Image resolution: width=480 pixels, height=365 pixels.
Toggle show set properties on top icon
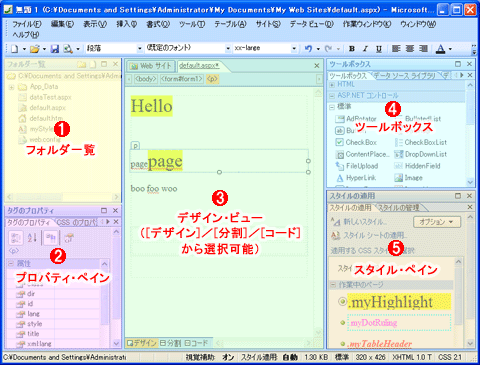click(x=51, y=237)
